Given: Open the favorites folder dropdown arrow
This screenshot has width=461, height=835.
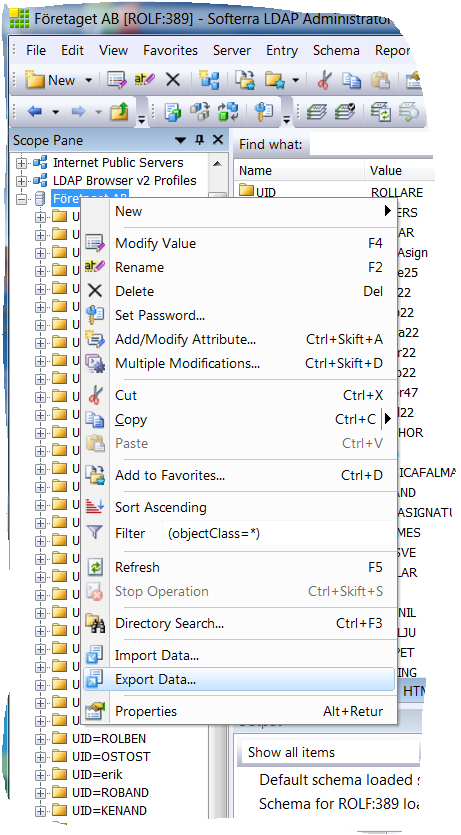Looking at the screenshot, I should (295, 80).
